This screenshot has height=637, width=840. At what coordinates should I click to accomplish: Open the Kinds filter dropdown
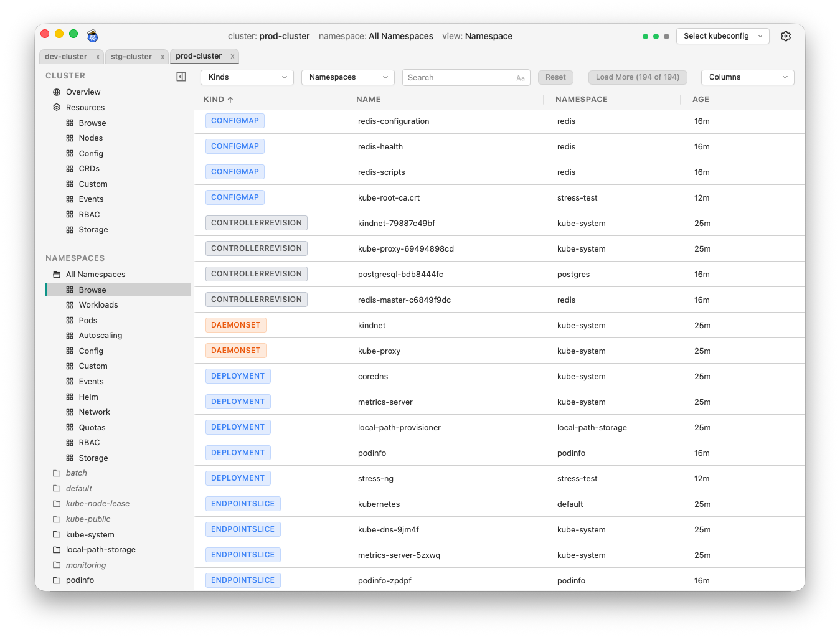coord(247,77)
